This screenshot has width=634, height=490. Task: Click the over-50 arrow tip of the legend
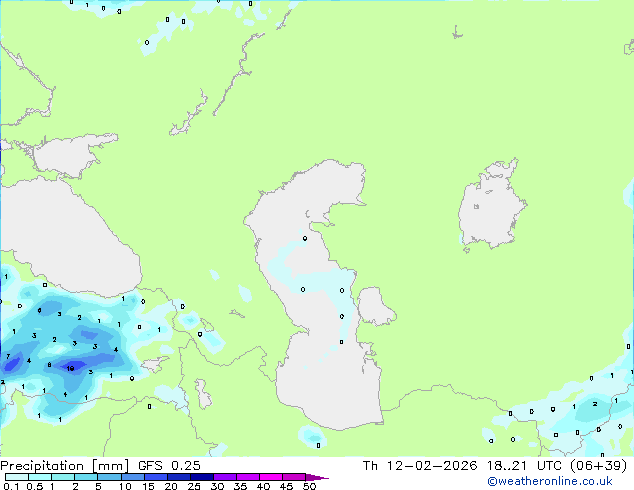[317, 477]
